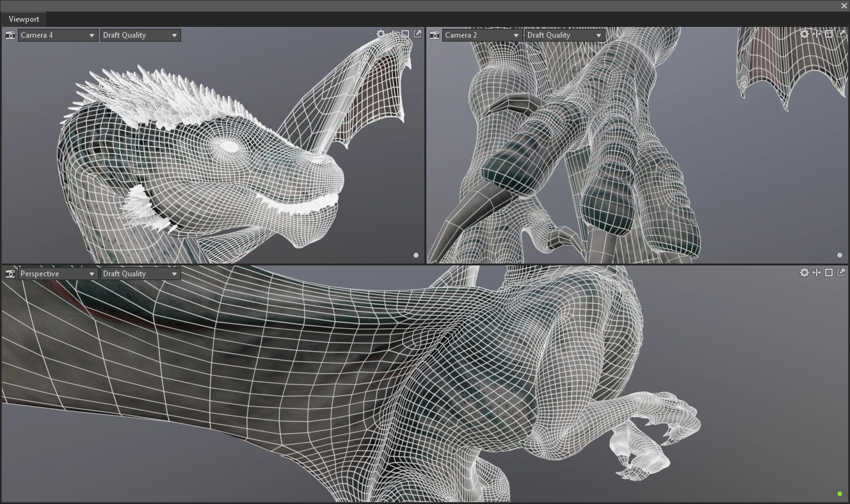
Task: Select the Viewport tab
Action: pos(24,19)
